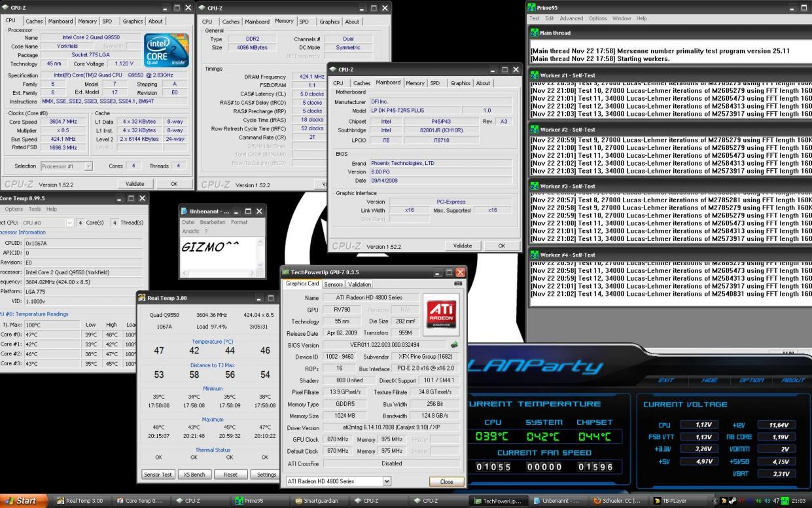Click EXIT in the LANParty Smartguardian
This screenshot has width=812, height=508.
[665, 380]
